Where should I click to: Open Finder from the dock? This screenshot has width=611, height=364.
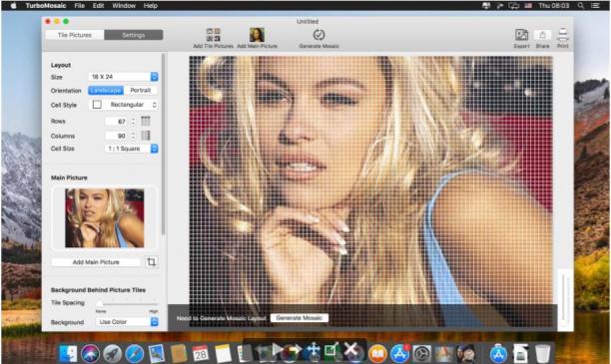(68, 353)
